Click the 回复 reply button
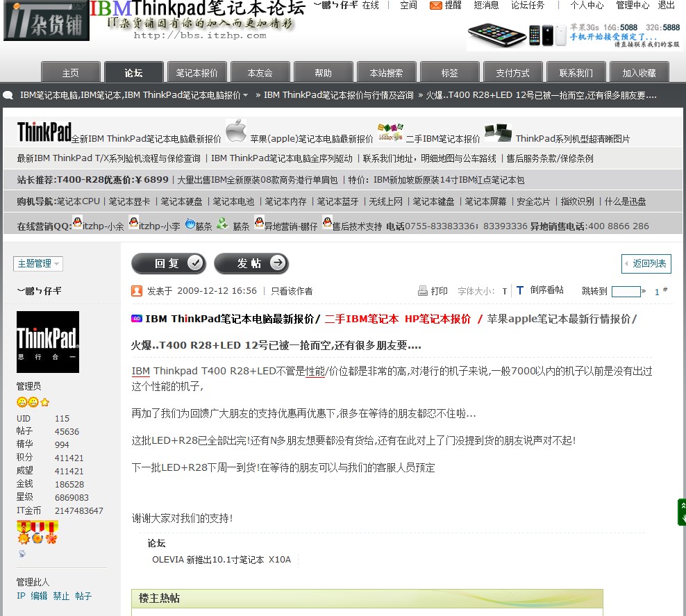Viewport: 686px width, 616px height. click(169, 263)
